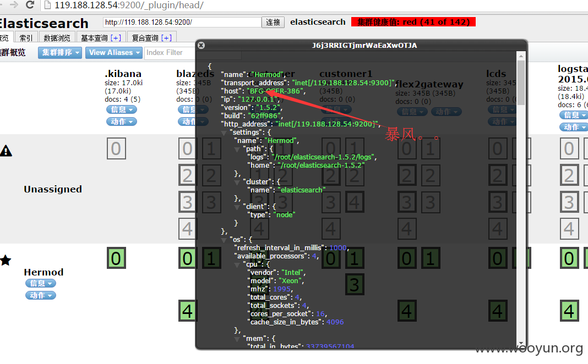Add a new 复合查询 tab with [+]
Viewport: 588px width, 364px height.
click(x=166, y=38)
